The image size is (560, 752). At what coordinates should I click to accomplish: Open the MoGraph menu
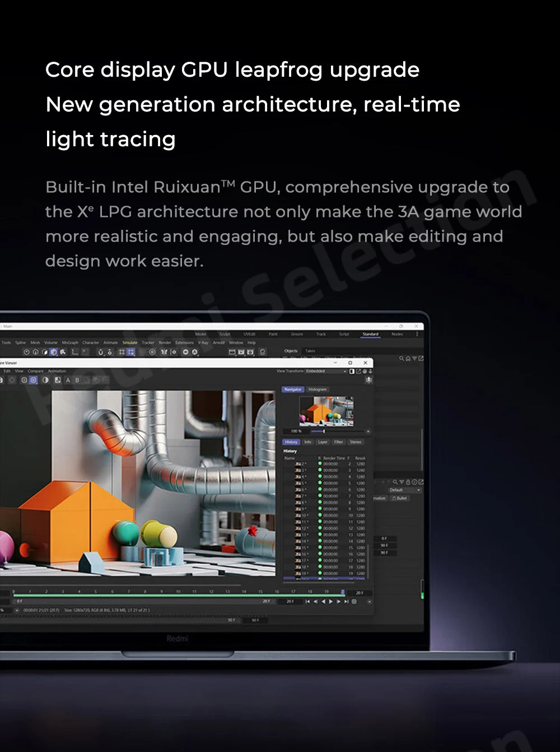pyautogui.click(x=70, y=342)
